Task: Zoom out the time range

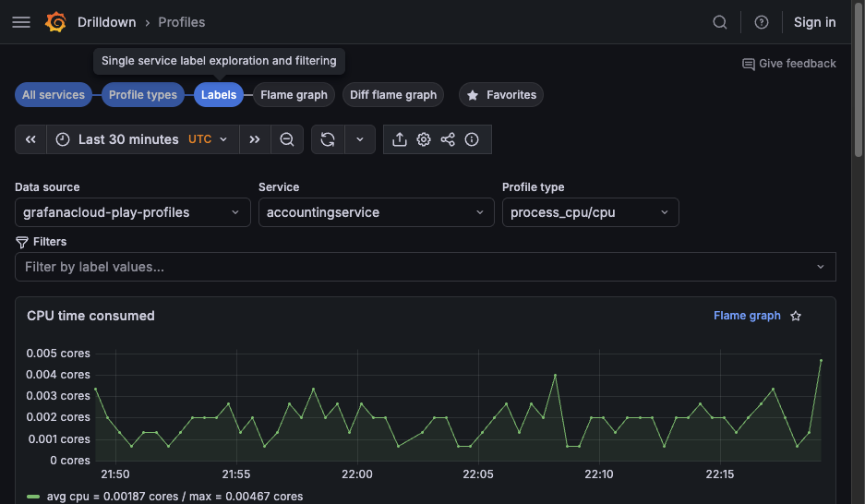Action: pos(287,139)
